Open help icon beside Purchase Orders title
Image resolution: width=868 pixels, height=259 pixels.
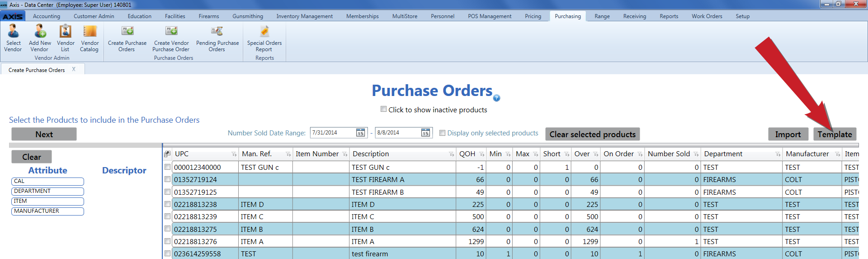pos(496,98)
